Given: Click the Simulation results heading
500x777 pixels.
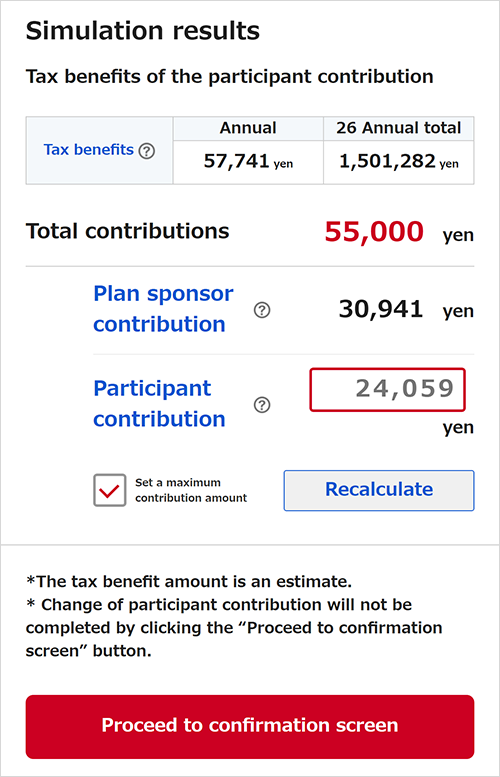Looking at the screenshot, I should click(x=143, y=31).
